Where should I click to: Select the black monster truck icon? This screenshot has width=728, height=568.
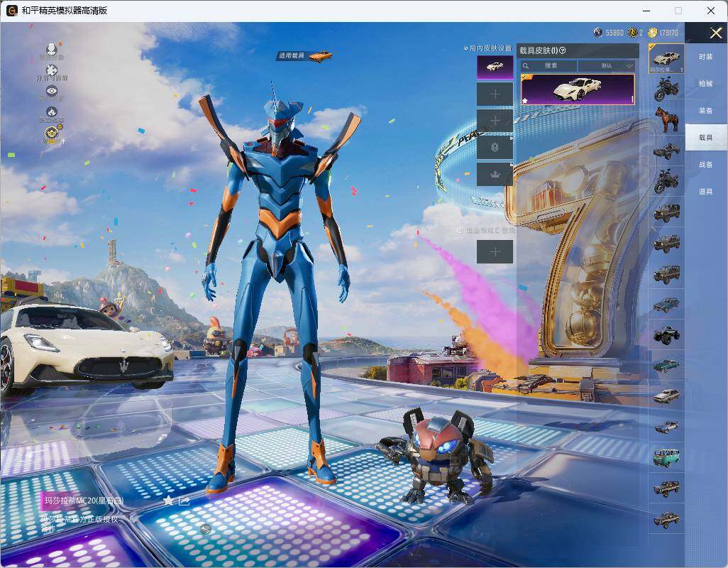(x=666, y=335)
